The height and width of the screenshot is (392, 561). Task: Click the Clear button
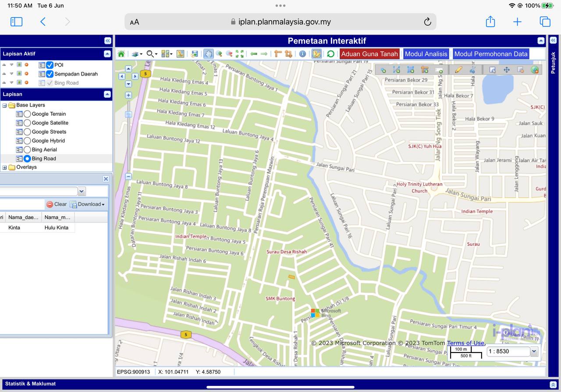tap(57, 204)
